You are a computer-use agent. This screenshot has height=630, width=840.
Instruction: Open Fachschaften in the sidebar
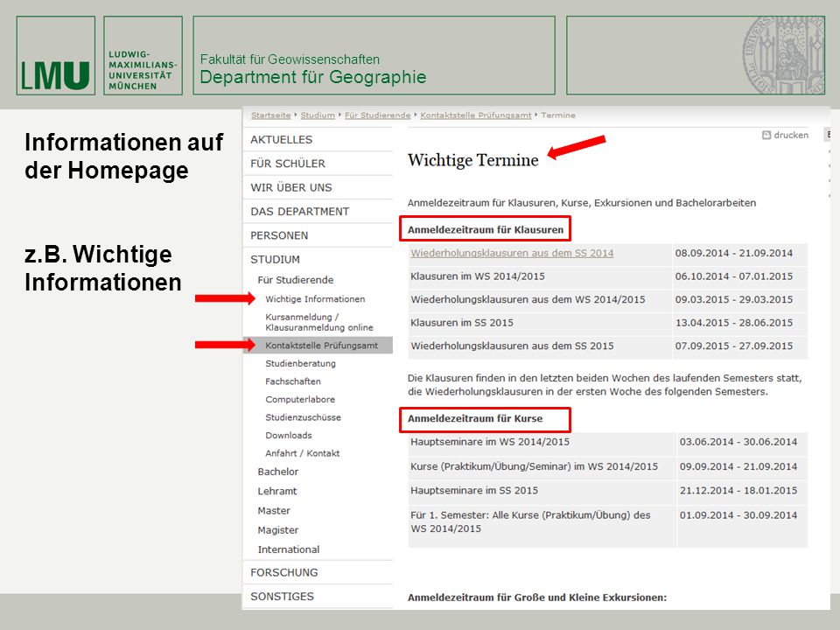293,381
